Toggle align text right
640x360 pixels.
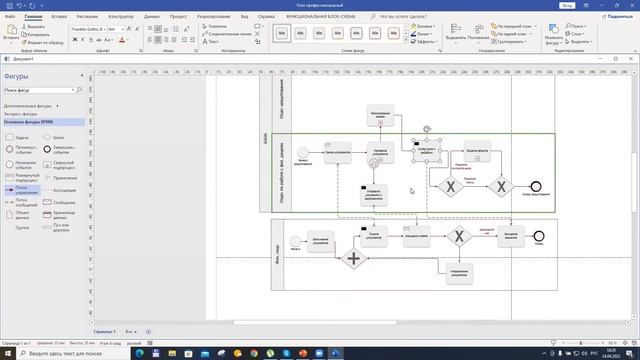pos(166,40)
